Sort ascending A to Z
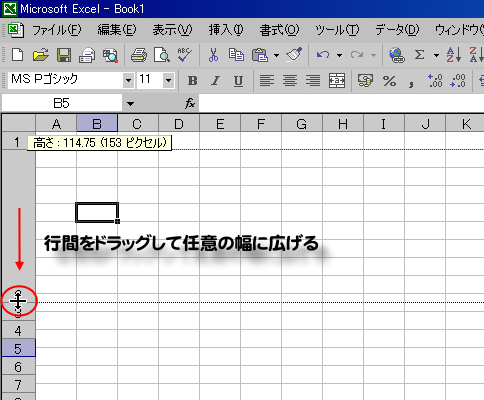The image size is (484, 400). coord(454,55)
